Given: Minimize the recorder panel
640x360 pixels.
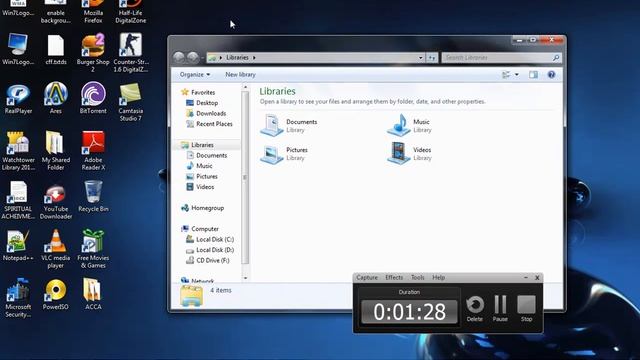Looking at the screenshot, I should point(526,278).
